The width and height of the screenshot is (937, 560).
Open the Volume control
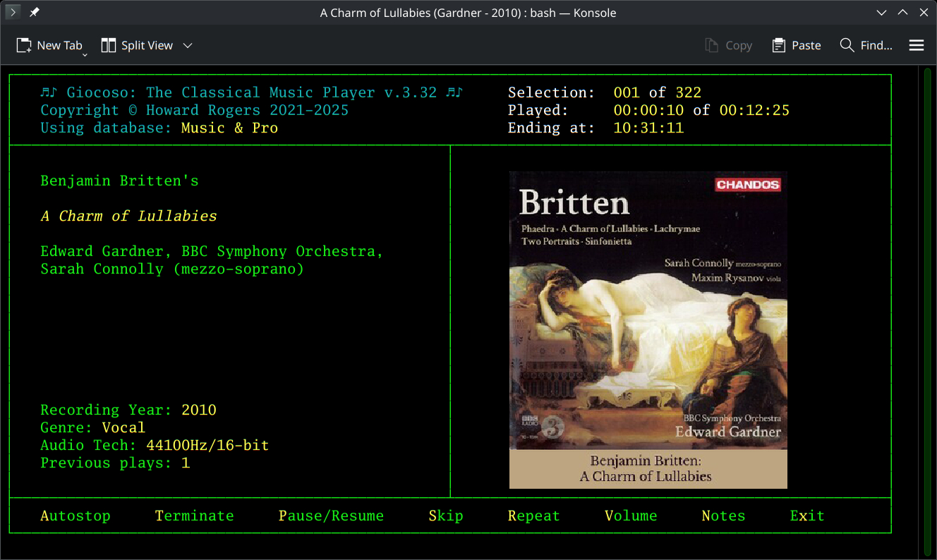pyautogui.click(x=631, y=516)
